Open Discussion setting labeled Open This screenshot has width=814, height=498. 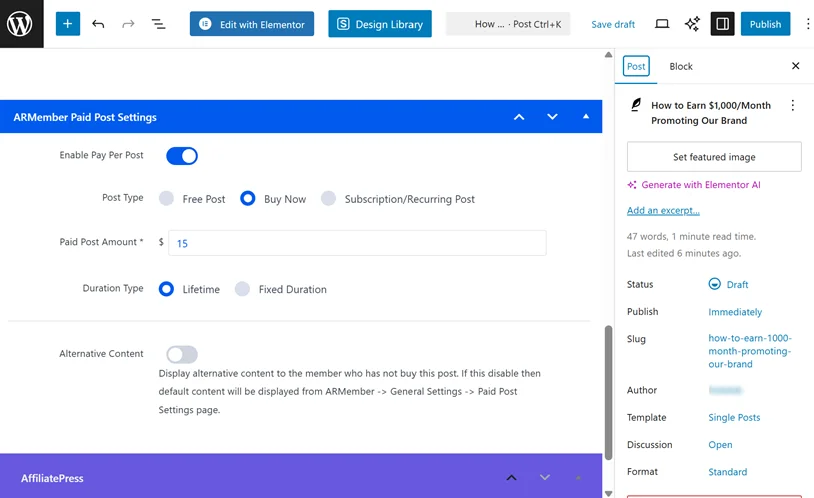[720, 445]
